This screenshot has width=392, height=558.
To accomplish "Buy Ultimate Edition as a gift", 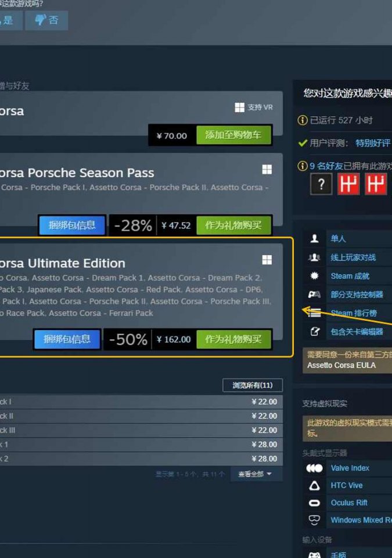I will point(233,339).
